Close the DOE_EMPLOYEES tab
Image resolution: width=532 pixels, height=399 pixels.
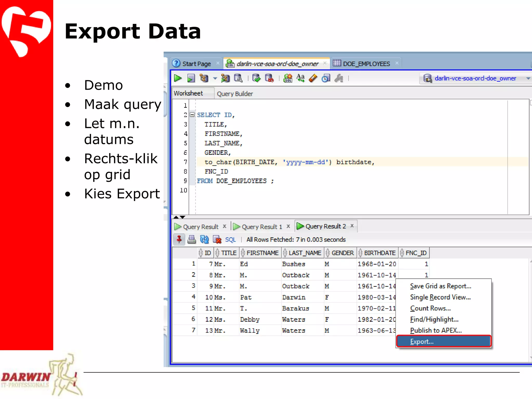tap(397, 63)
